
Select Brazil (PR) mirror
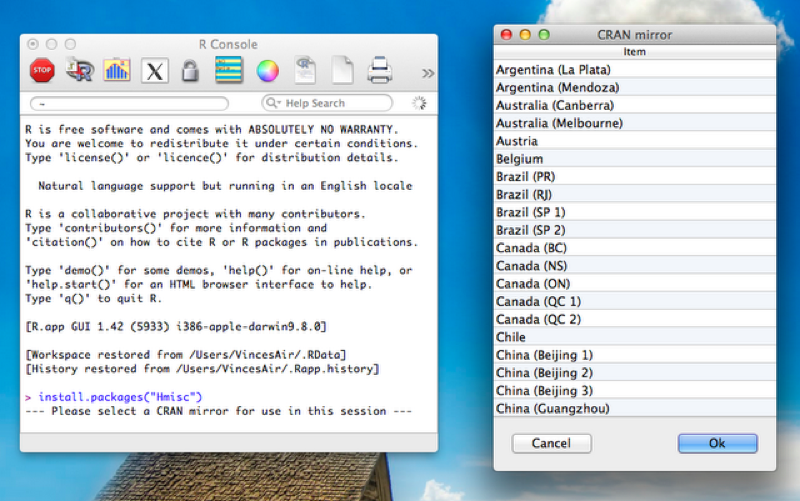tap(635, 177)
